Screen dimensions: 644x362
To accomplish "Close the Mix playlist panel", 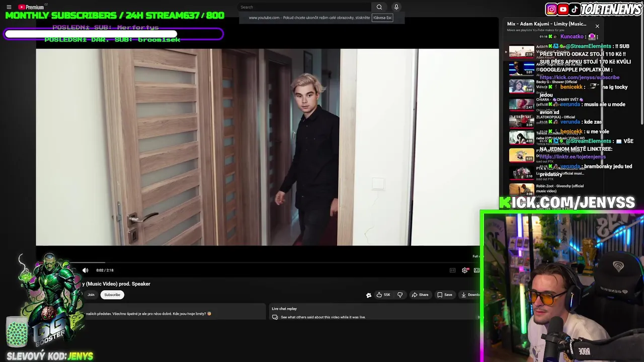I will point(597,26).
